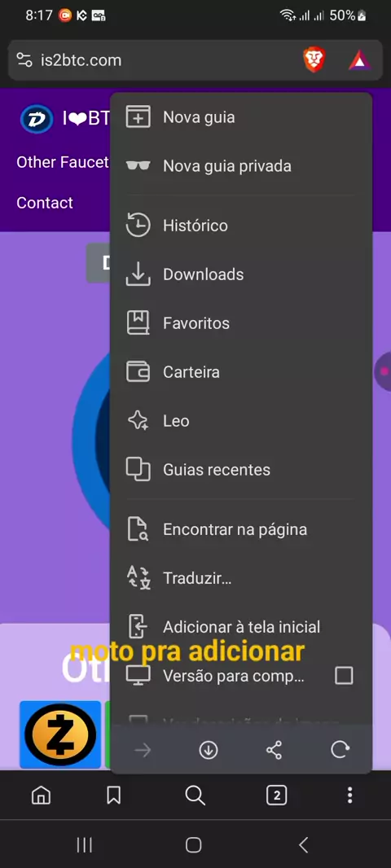This screenshot has width=391, height=868.
Task: Enable the Versão para comp... checkbox
Action: (x=344, y=675)
